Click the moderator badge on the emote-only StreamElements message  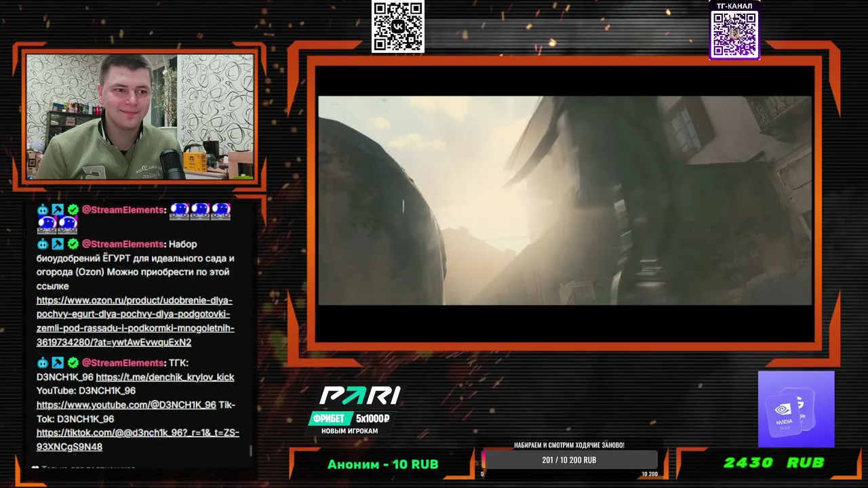click(x=58, y=210)
